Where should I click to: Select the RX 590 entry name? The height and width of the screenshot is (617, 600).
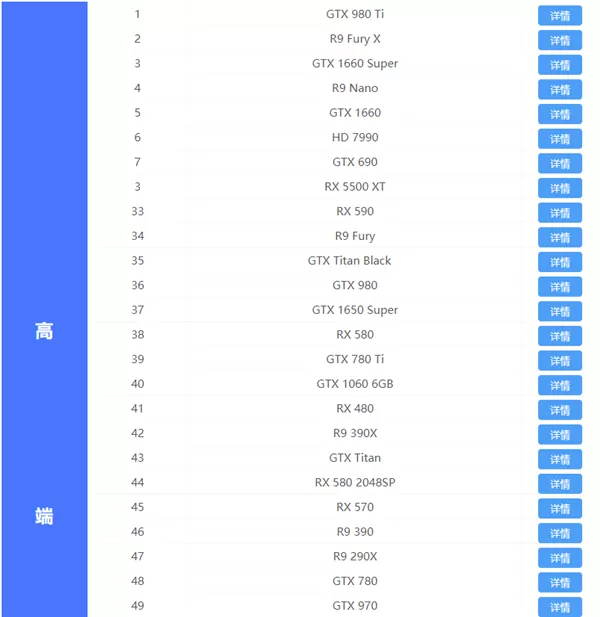(x=355, y=211)
